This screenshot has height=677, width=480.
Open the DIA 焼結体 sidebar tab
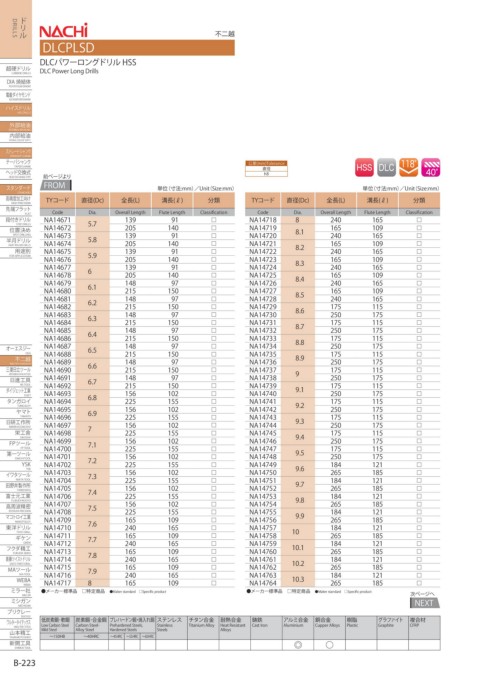tap(16, 83)
